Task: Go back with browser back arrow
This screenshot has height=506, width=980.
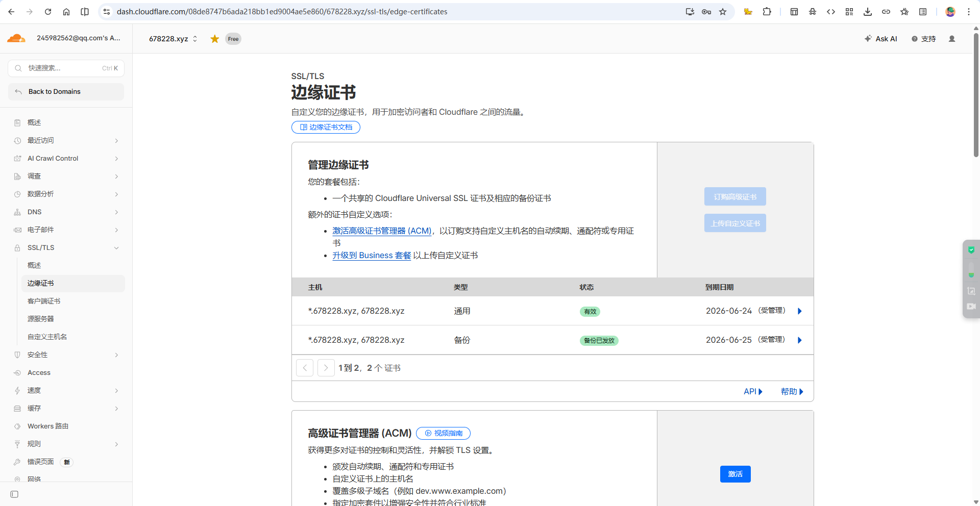Action: [x=11, y=12]
